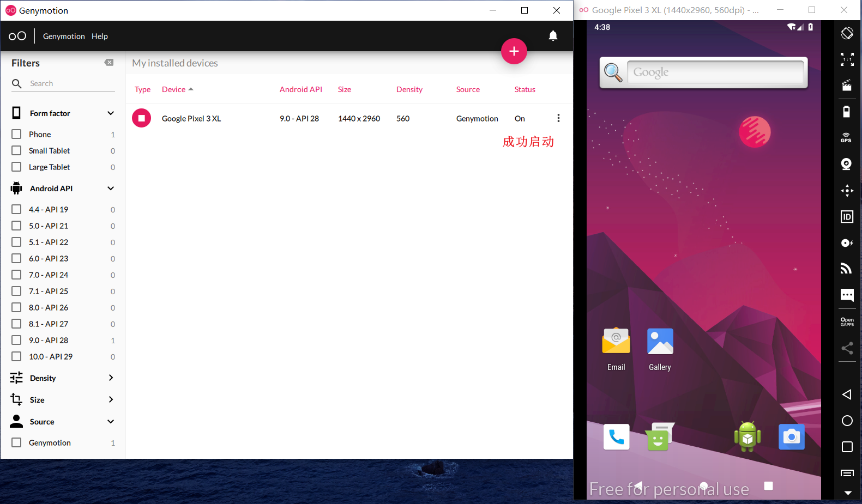Enable the 4.4 - API 19 filter
Image resolution: width=862 pixels, height=504 pixels.
click(x=16, y=209)
